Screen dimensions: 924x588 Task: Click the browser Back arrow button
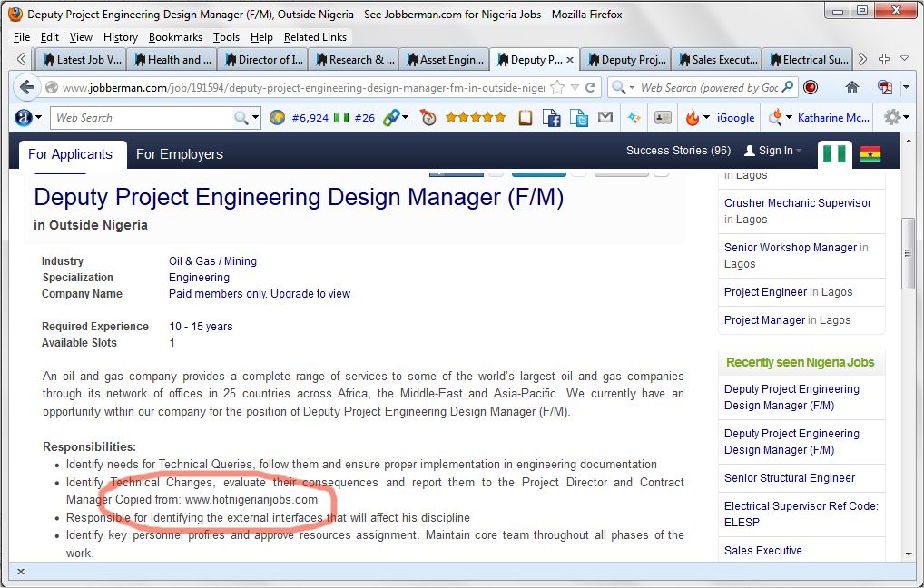26,88
